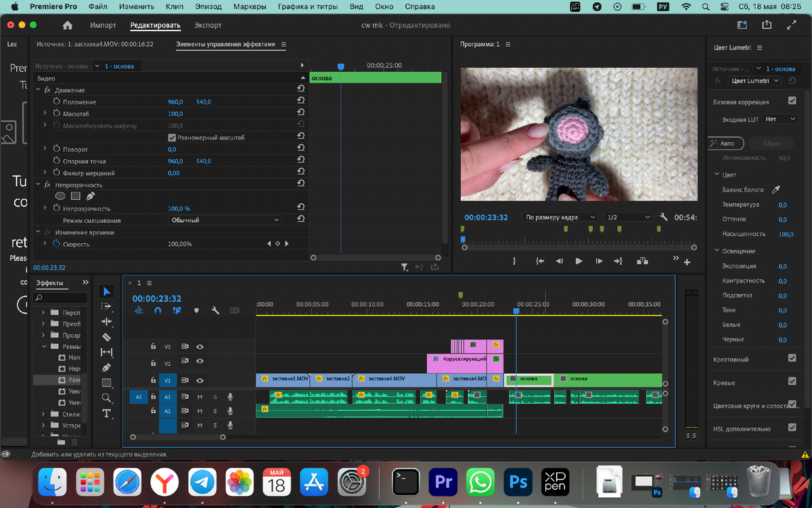Viewport: 812px width, 508px height.
Task: Select the Ripple Edit tool
Action: tap(106, 322)
